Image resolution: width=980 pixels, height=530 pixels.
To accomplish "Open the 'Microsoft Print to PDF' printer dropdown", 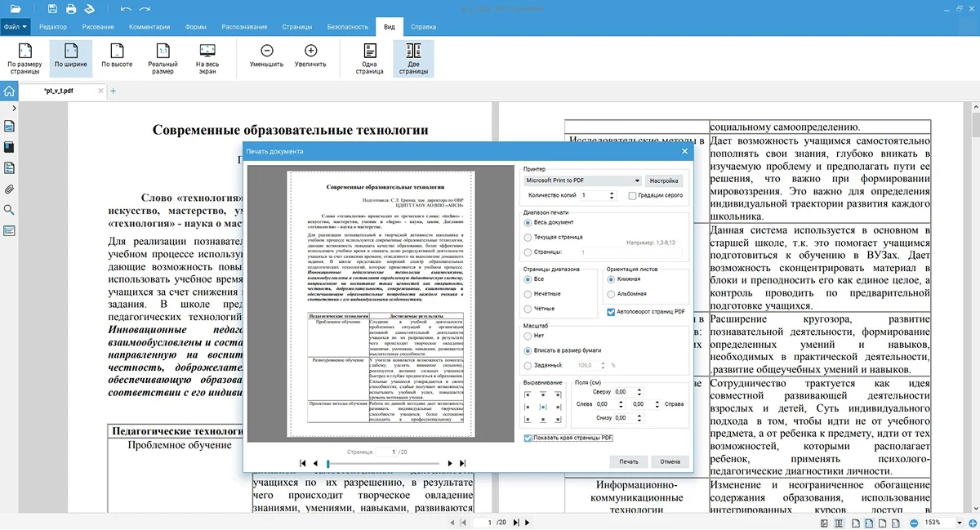I will point(581,180).
